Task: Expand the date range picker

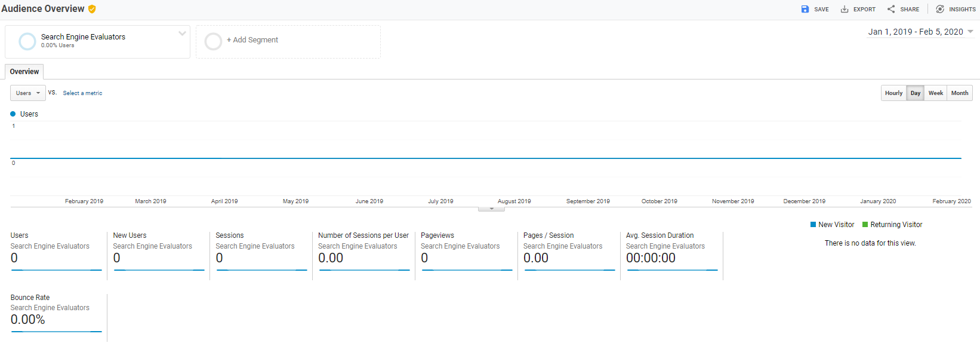Action: 970,32
